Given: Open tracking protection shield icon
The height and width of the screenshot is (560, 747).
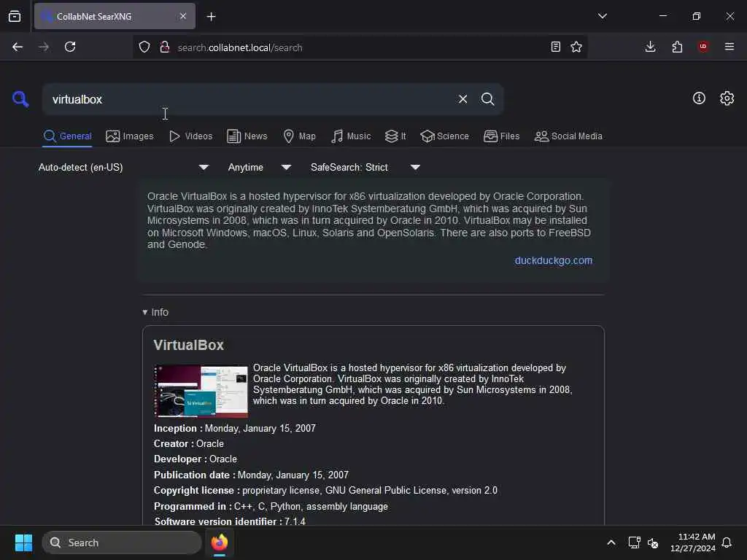Looking at the screenshot, I should (x=144, y=47).
